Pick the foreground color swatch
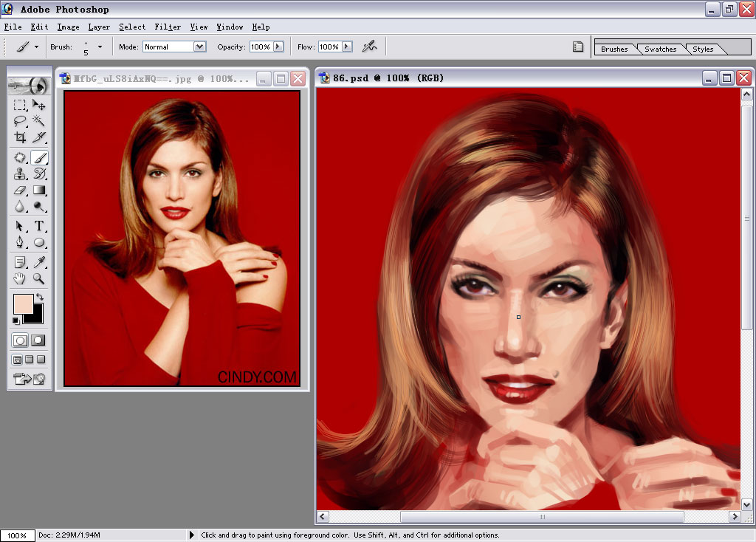 coord(23,304)
